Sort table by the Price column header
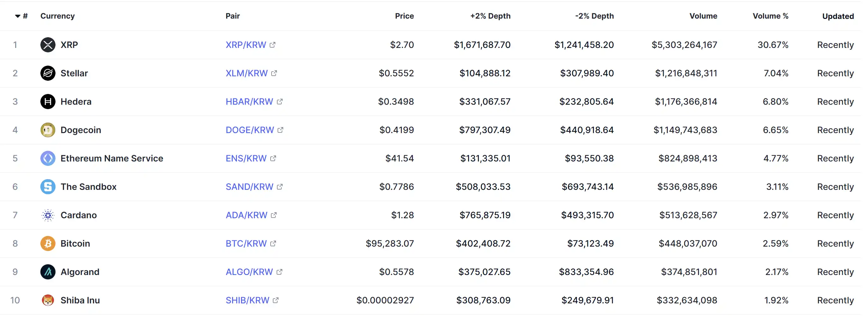The image size is (868, 316). [x=404, y=16]
